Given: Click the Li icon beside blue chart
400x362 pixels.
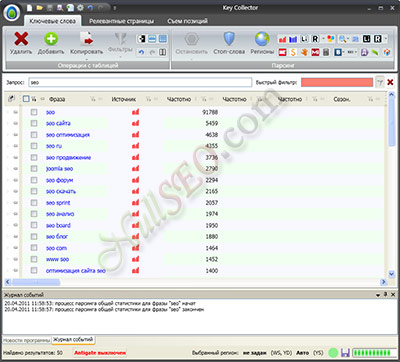Looking at the screenshot, I should 304,39.
